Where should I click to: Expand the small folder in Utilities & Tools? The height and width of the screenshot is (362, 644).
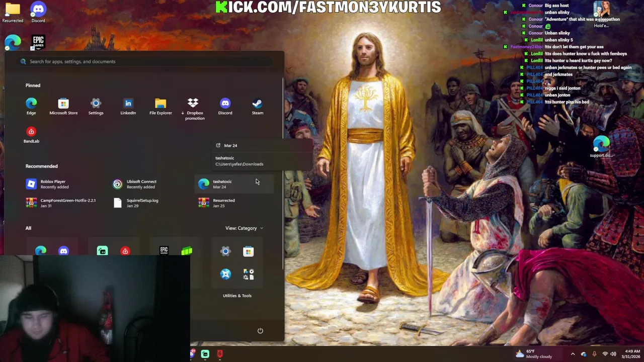coord(249,274)
